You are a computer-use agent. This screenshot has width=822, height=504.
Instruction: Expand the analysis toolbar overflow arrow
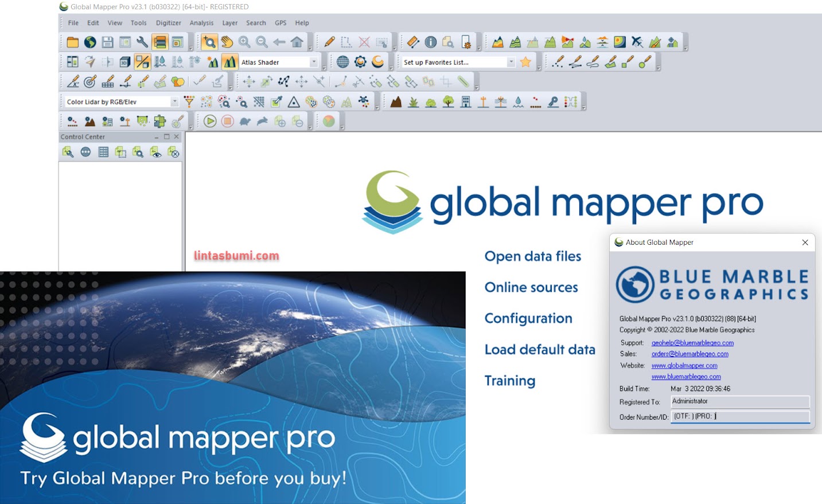pyautogui.click(x=686, y=48)
